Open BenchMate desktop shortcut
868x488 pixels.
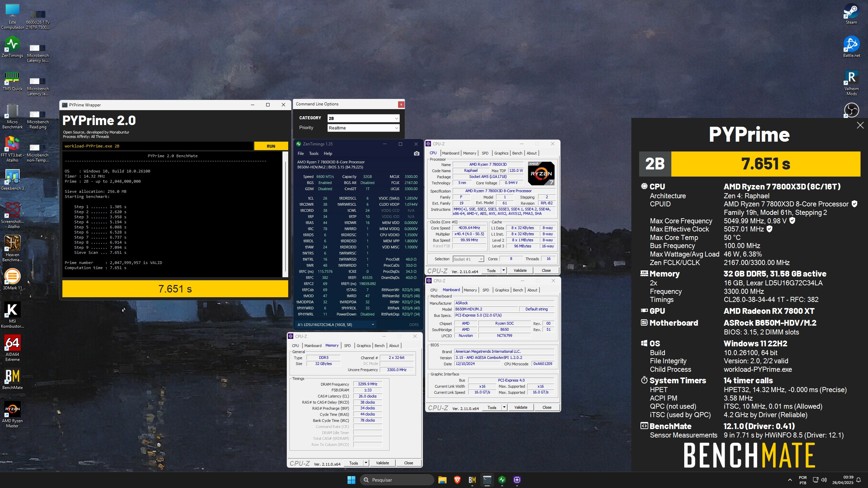(13, 379)
